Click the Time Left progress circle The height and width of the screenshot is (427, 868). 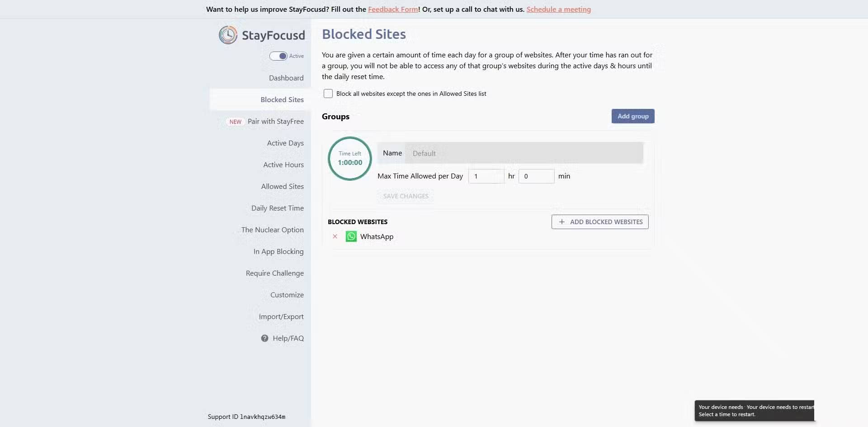tap(349, 159)
